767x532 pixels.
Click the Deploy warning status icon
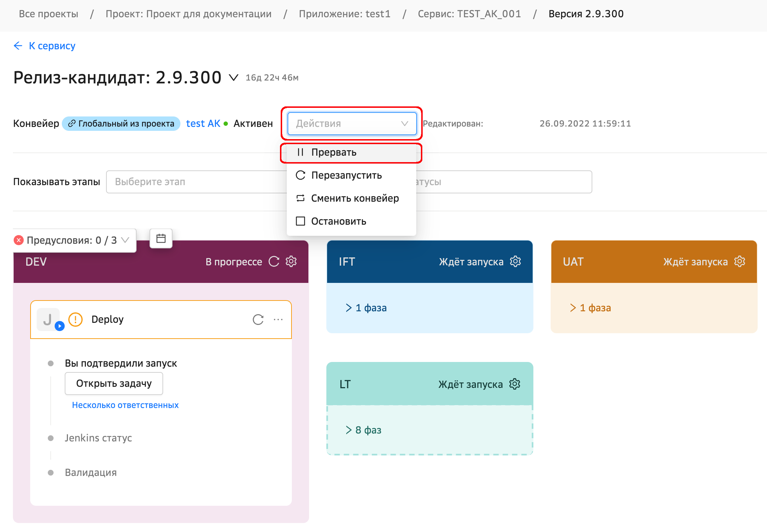coord(75,319)
